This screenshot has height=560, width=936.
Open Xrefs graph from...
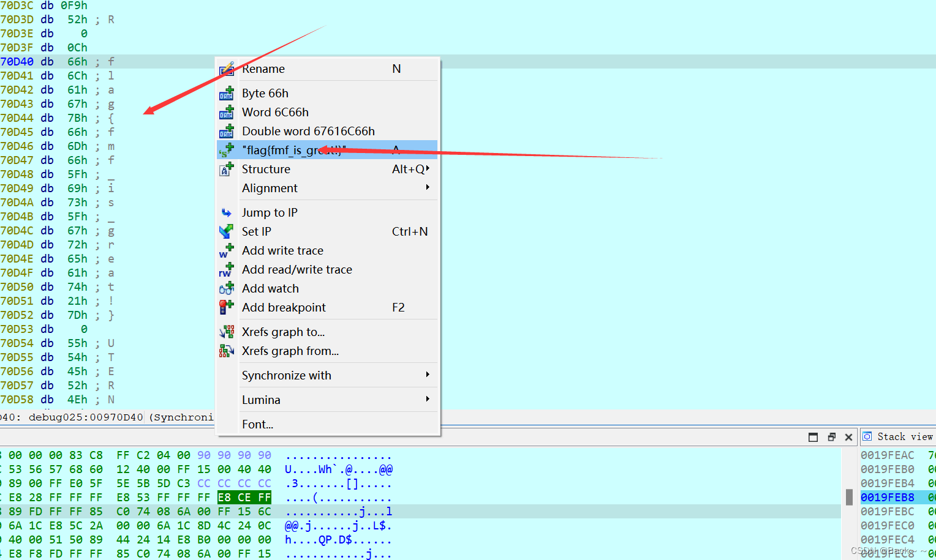(x=328, y=351)
